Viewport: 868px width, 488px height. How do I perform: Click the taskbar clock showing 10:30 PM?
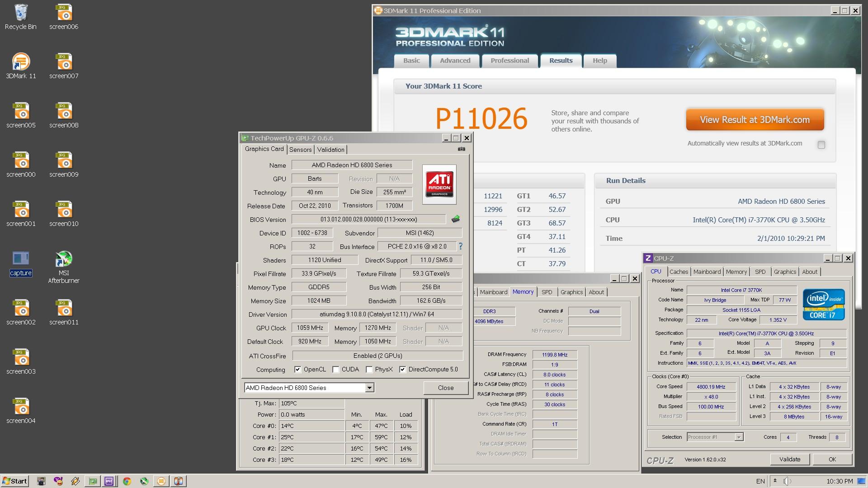[x=840, y=481]
